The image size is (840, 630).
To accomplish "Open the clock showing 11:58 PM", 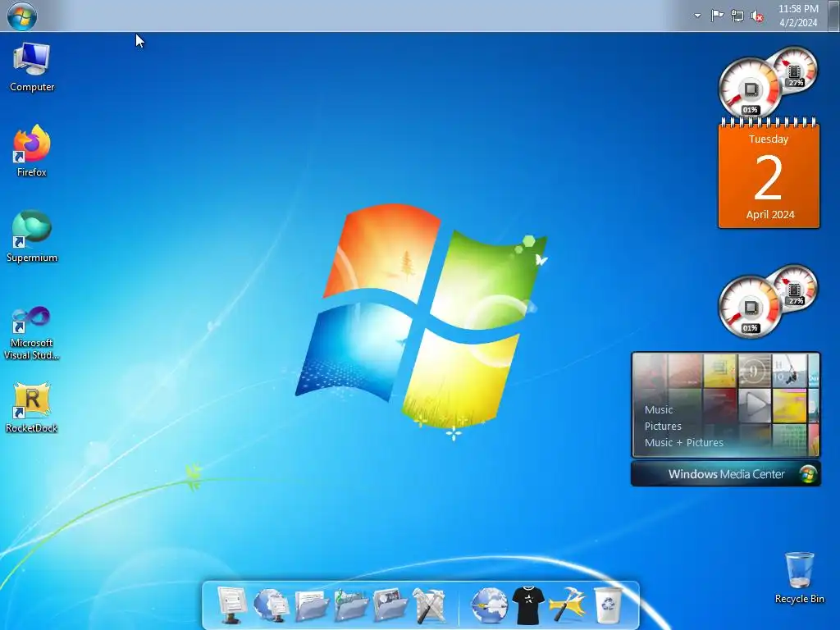I will pyautogui.click(x=798, y=16).
